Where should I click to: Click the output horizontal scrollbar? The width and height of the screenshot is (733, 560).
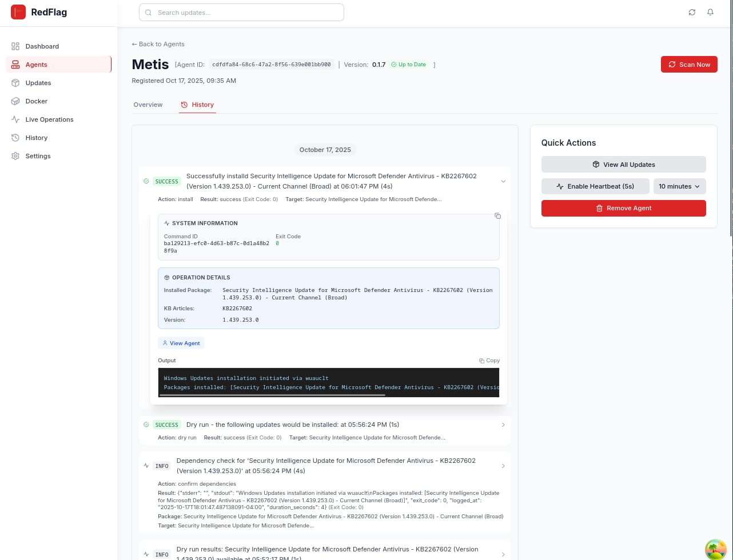tap(274, 395)
